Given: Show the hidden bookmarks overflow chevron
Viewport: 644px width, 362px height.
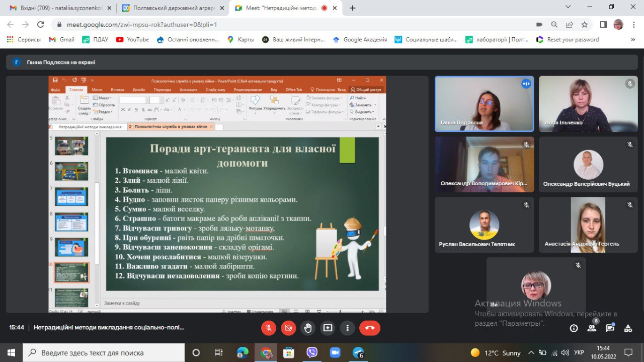Looking at the screenshot, I should pyautogui.click(x=633, y=39).
